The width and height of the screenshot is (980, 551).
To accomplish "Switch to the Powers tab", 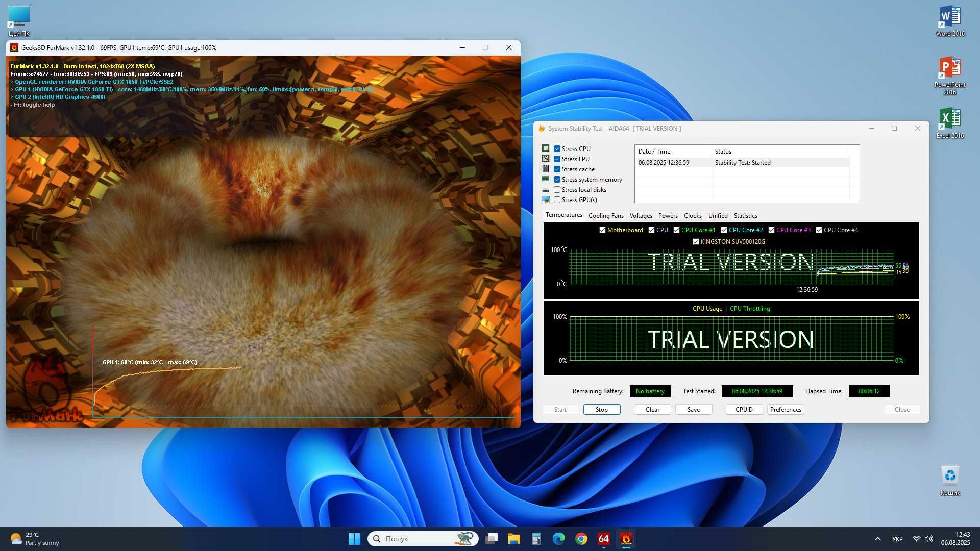I will tap(668, 216).
